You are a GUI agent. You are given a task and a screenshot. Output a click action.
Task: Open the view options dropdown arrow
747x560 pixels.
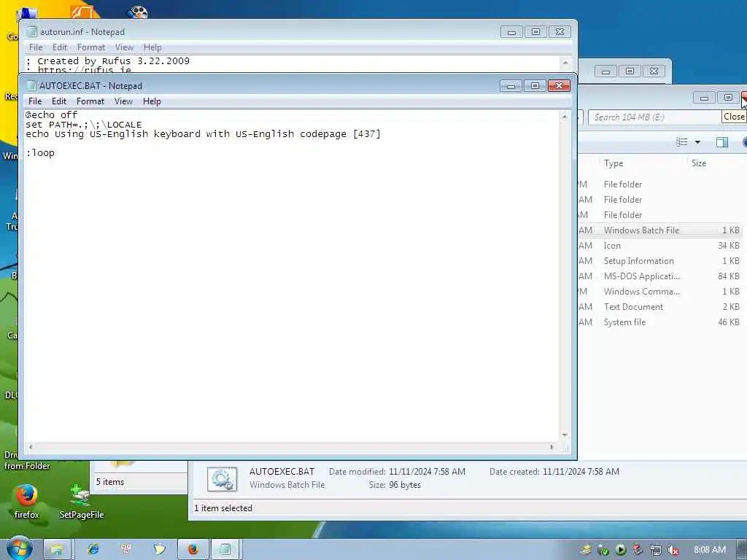point(697,142)
